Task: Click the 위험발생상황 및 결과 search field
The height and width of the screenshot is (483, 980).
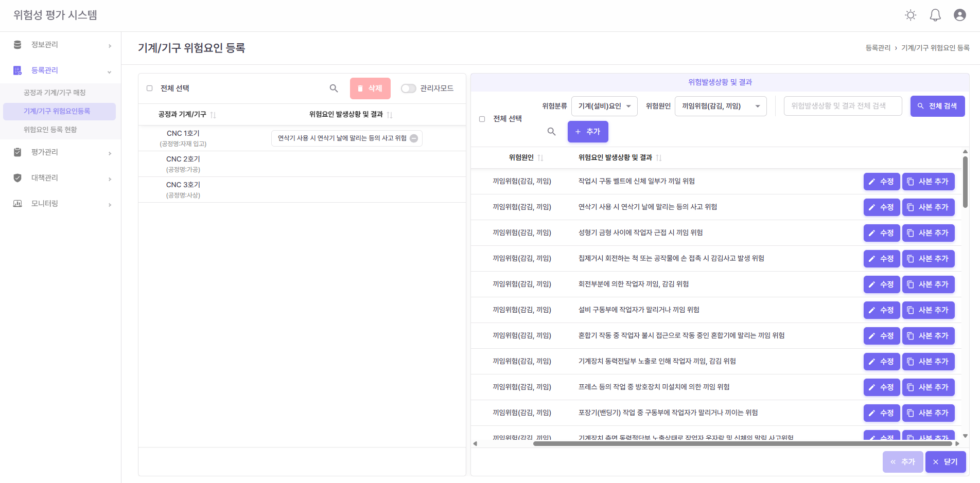Action: pos(842,106)
